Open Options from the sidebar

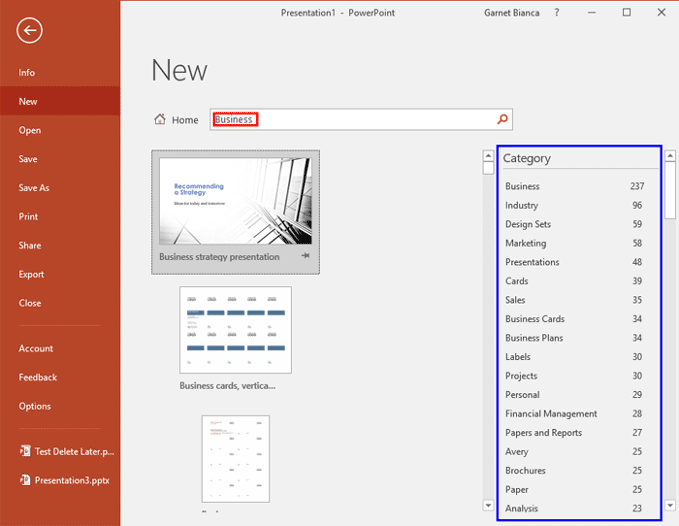point(34,406)
